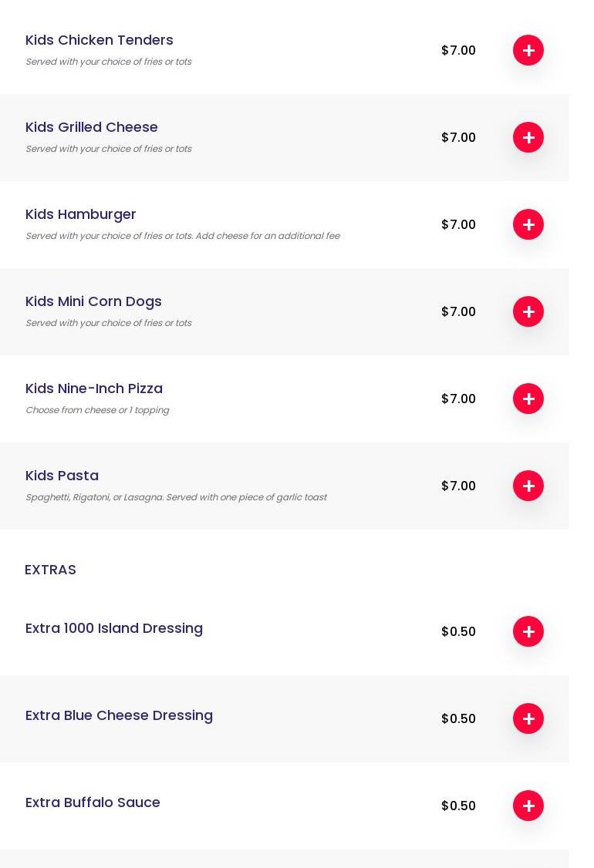This screenshot has height=868, width=594.
Task: Click the Extra 1000 Island Dressing name
Action: [114, 628]
